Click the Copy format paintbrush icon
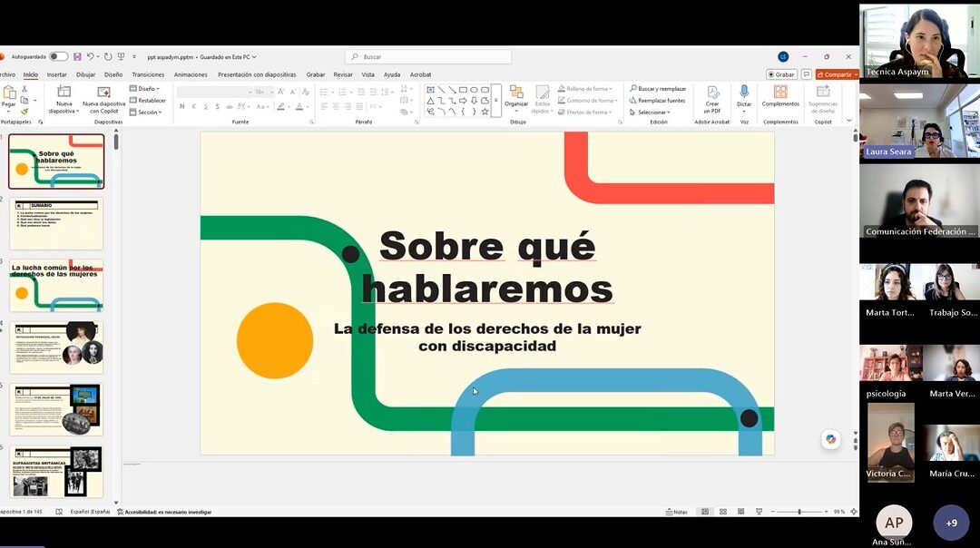The image size is (980, 548). tap(24, 112)
